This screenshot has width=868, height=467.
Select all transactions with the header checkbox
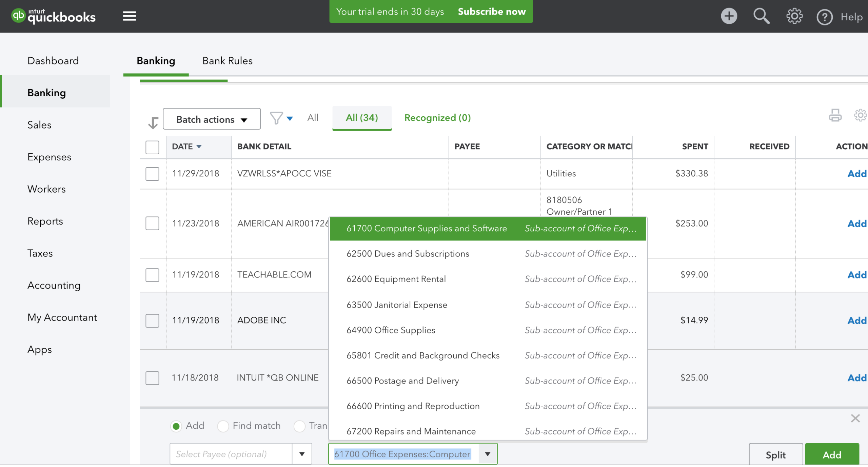152,147
